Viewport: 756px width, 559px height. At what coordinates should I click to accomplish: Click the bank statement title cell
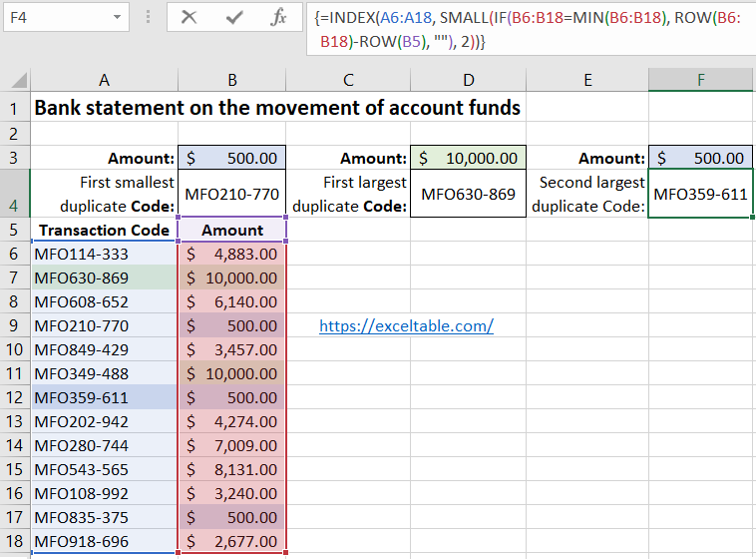click(x=277, y=108)
